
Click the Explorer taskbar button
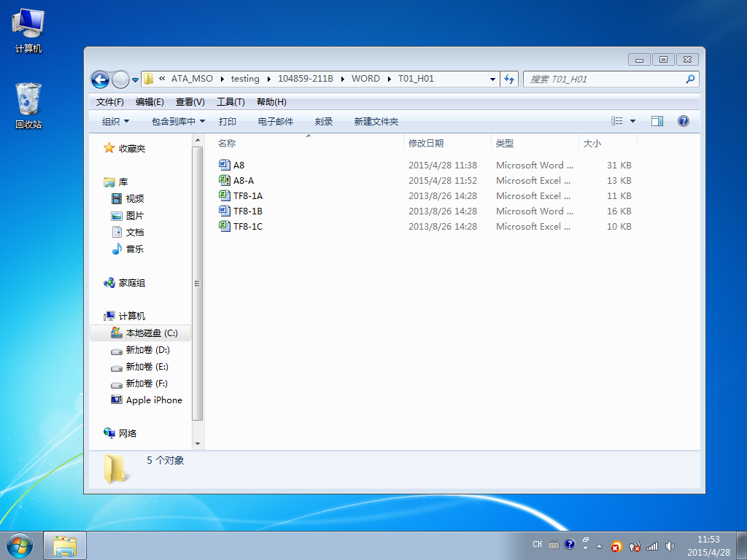pyautogui.click(x=65, y=545)
